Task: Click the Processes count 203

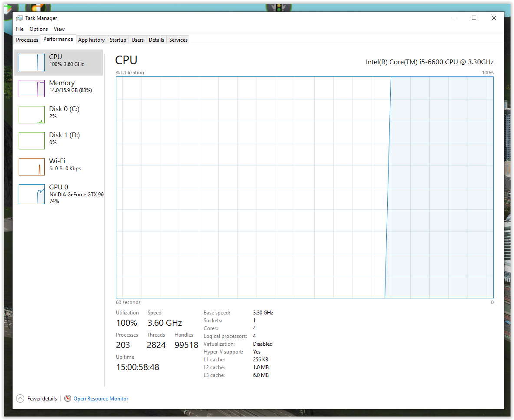Action: pos(123,345)
